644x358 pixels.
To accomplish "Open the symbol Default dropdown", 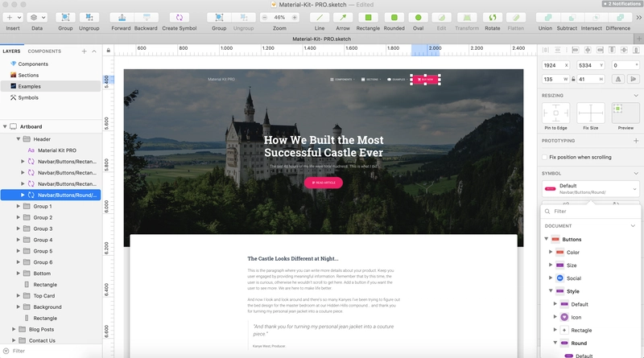I will point(591,189).
